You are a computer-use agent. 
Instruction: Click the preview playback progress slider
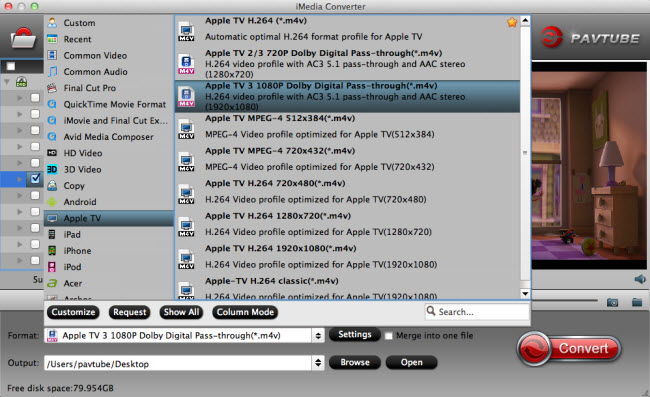[565, 300]
